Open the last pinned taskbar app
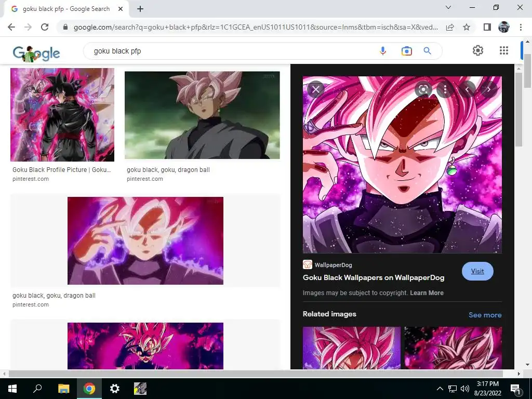The width and height of the screenshot is (532, 399). coord(140,389)
